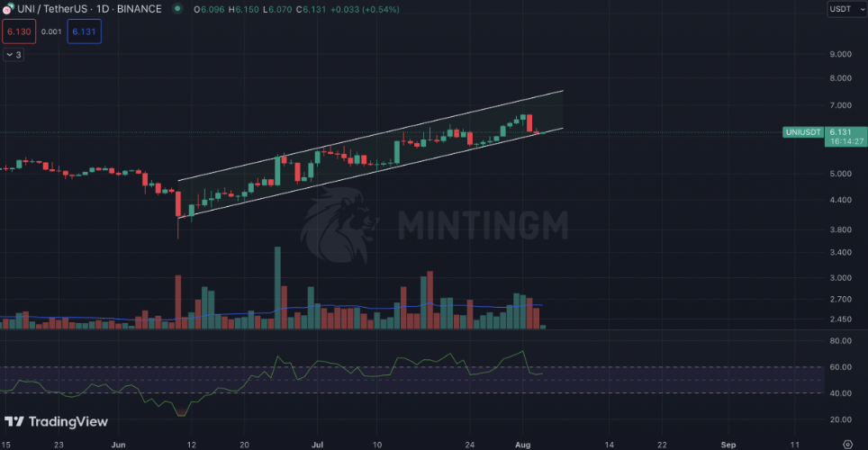Click the tallest green volume bar
This screenshot has height=450, width=868.
click(277, 288)
